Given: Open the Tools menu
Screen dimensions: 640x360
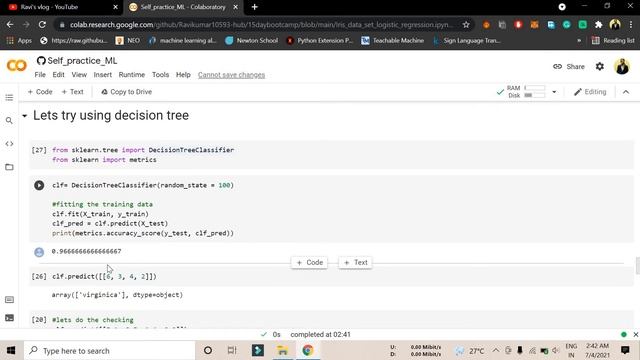Looking at the screenshot, I should pyautogui.click(x=160, y=75).
